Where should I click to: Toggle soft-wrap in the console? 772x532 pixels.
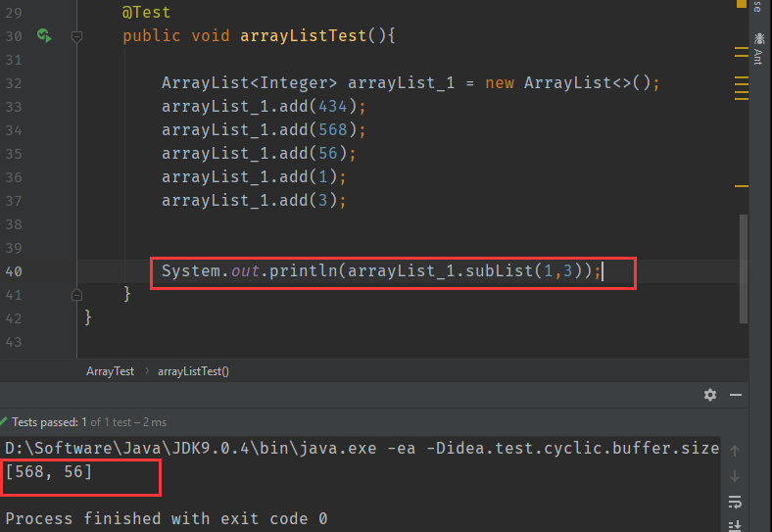point(735,502)
